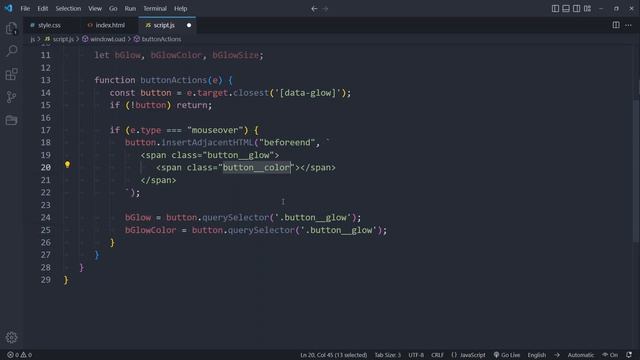Viewport: 640px width, 360px height.
Task: Open the editor More Actions ellipsis
Action: point(628,25)
